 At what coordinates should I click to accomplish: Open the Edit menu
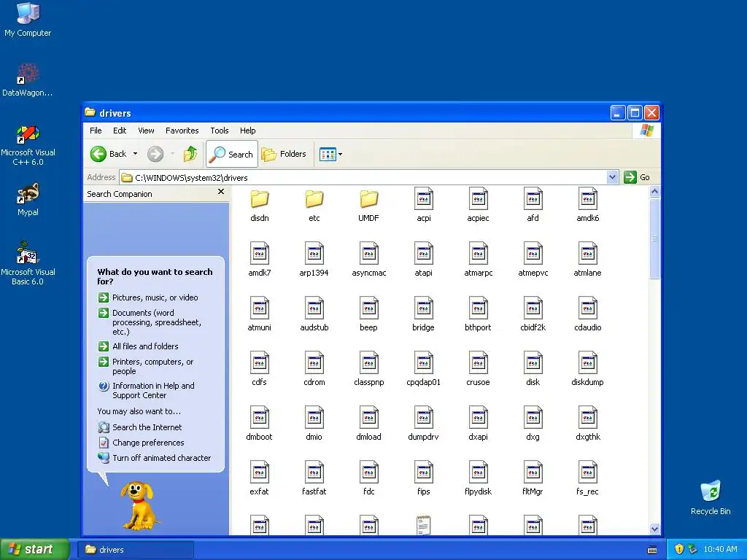tap(120, 131)
